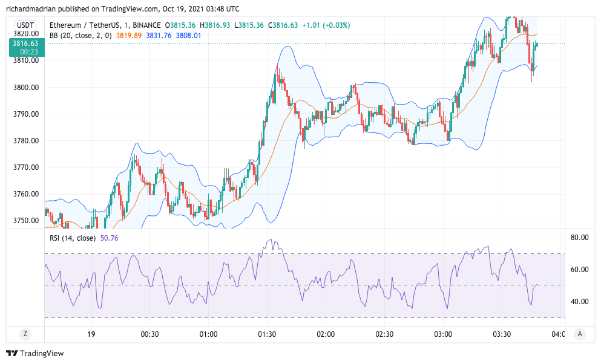Toggle the Z timezone button
This screenshot has width=601, height=364.
click(x=25, y=334)
